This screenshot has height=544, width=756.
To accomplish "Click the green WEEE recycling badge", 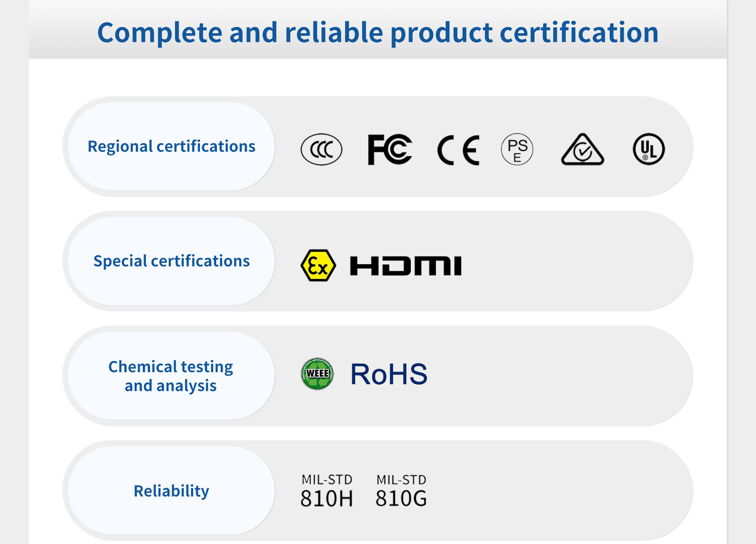I will 317,374.
